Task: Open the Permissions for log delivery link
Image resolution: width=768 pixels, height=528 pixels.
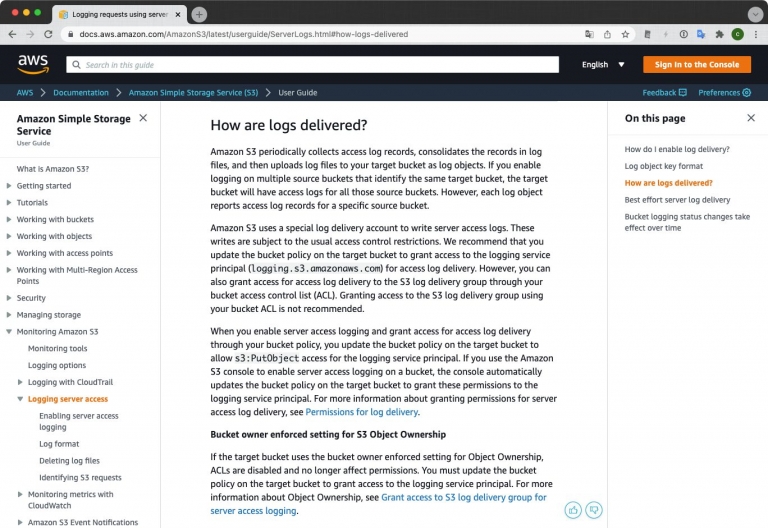Action: [361, 412]
